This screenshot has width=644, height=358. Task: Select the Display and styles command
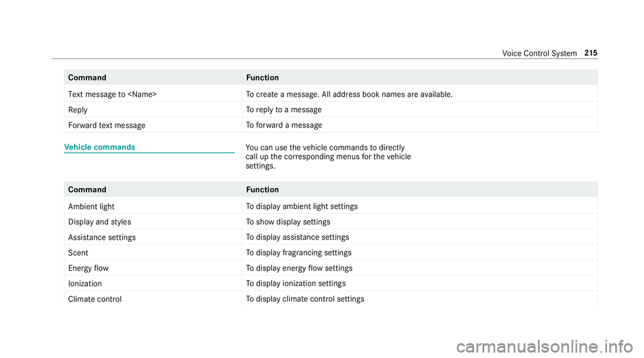pos(100,222)
